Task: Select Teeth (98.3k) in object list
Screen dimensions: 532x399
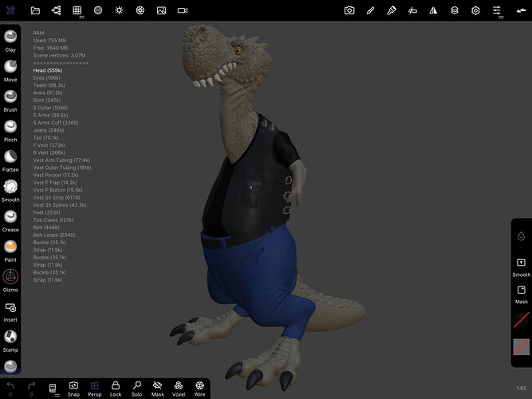Action: (49, 85)
